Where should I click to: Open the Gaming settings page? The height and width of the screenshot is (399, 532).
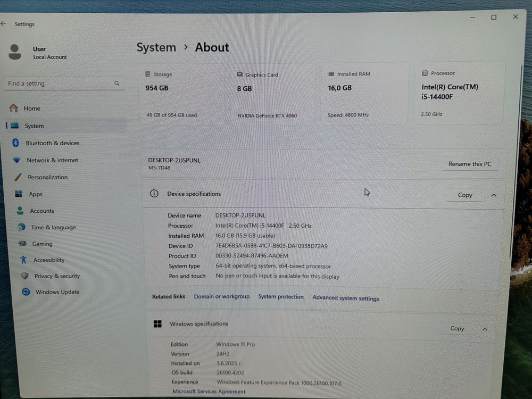(43, 244)
